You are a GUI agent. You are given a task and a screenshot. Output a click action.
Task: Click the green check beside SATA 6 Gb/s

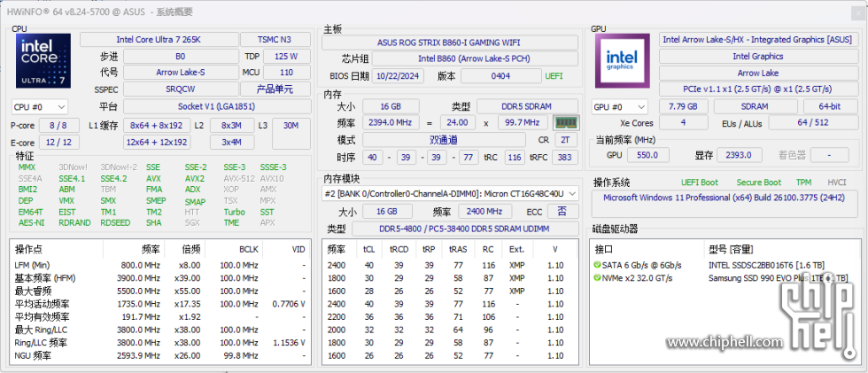597,265
